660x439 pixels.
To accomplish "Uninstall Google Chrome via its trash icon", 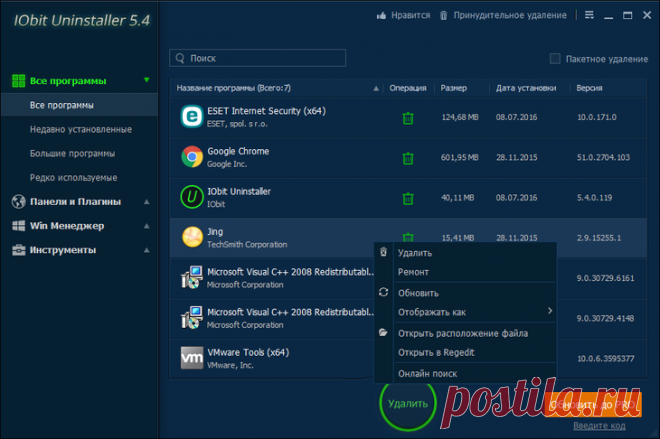I will [x=408, y=158].
